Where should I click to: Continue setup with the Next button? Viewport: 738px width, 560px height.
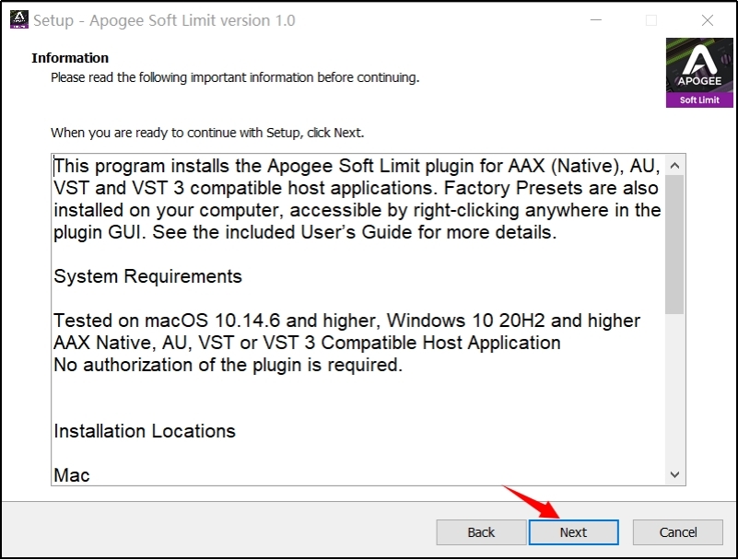574,532
